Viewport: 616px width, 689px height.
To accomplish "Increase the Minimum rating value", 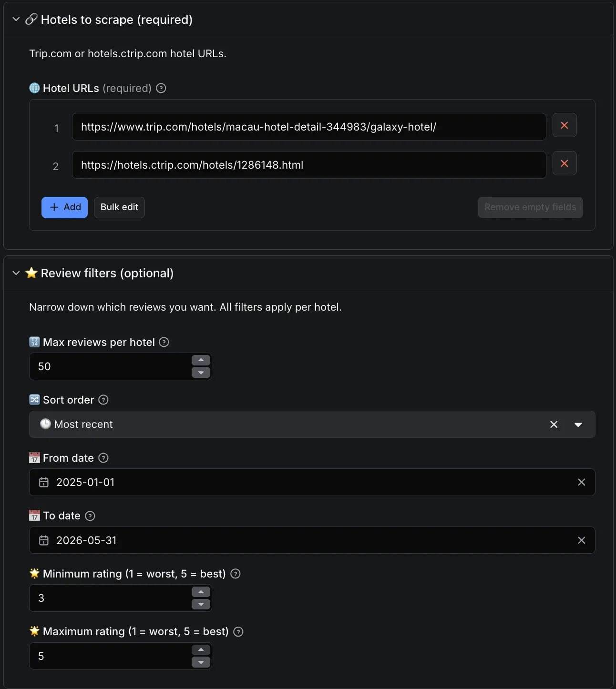I will [x=201, y=592].
